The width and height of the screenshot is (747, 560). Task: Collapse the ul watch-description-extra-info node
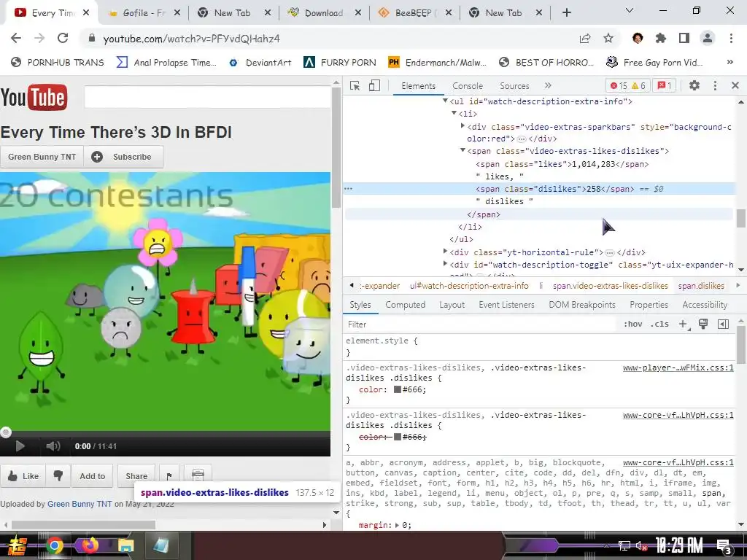coord(446,101)
